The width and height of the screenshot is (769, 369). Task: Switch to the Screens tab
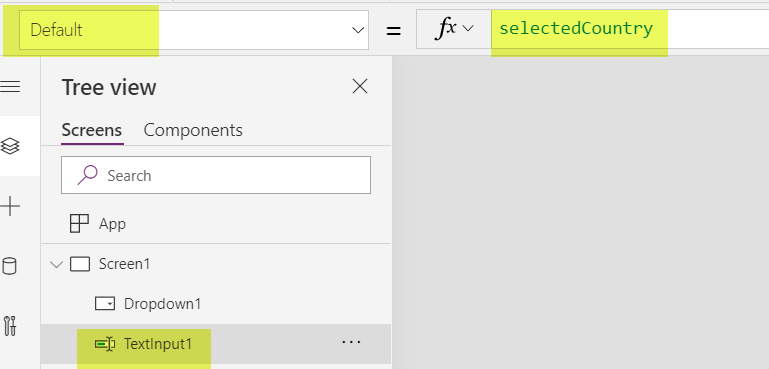click(x=92, y=130)
